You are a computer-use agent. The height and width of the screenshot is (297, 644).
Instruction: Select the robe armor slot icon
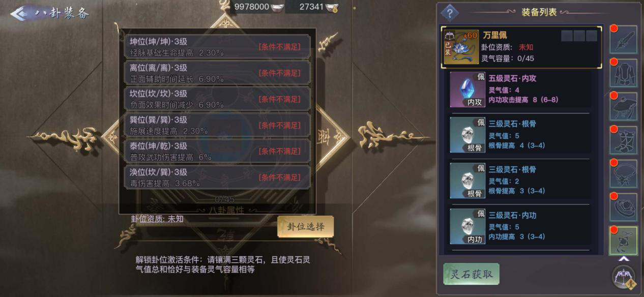[624, 73]
